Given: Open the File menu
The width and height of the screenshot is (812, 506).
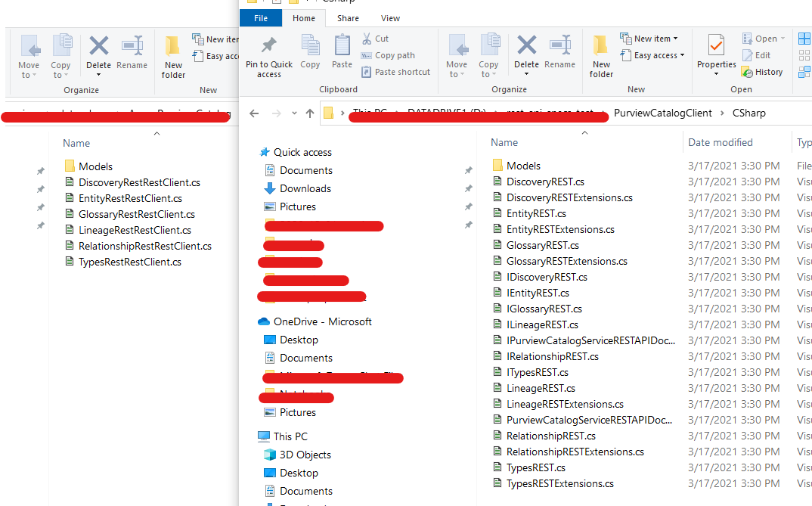Looking at the screenshot, I should coord(260,17).
